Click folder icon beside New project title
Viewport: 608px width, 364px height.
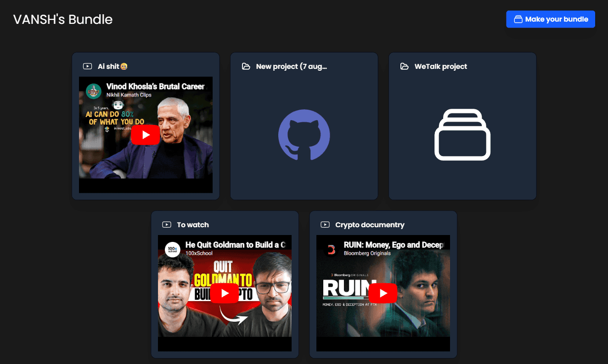click(x=246, y=67)
